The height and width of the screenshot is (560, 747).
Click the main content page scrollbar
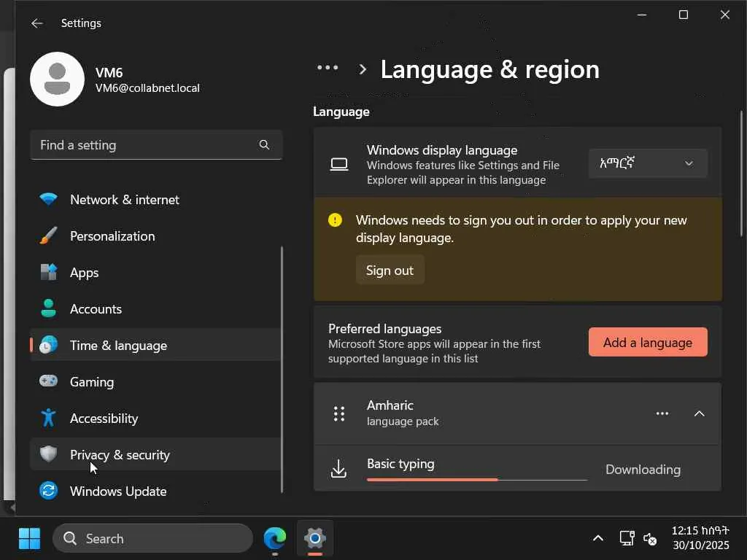coord(741,174)
